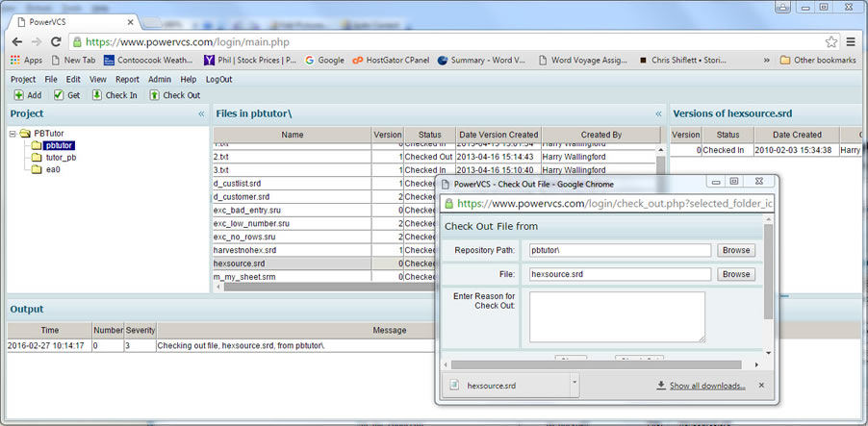Click the Add toolbar icon
The height and width of the screenshot is (426, 868).
(18, 95)
